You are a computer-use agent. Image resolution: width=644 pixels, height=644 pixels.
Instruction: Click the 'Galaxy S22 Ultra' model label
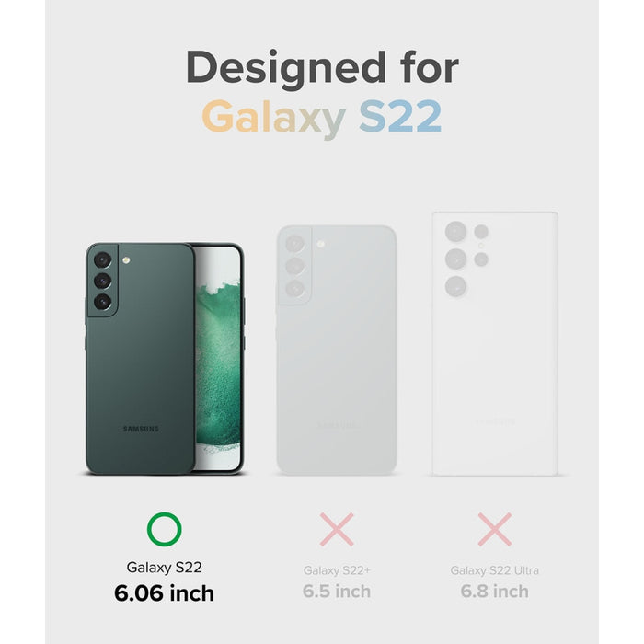[x=495, y=570]
